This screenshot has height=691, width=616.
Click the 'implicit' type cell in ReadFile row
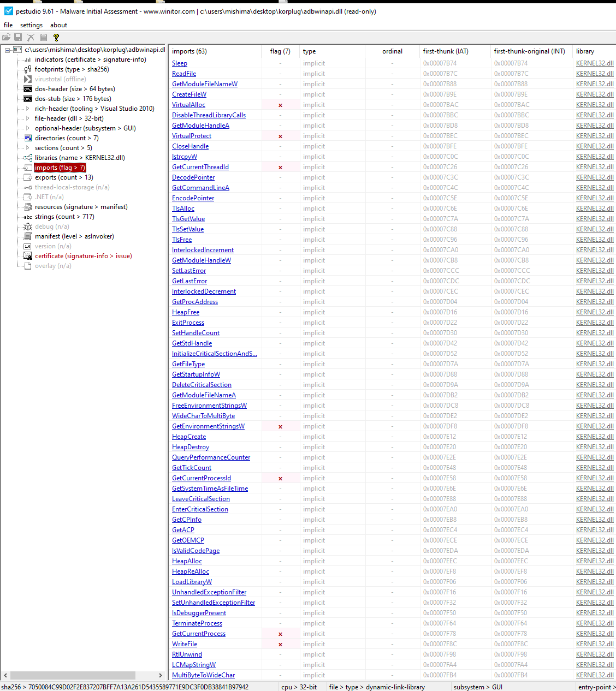coord(314,74)
